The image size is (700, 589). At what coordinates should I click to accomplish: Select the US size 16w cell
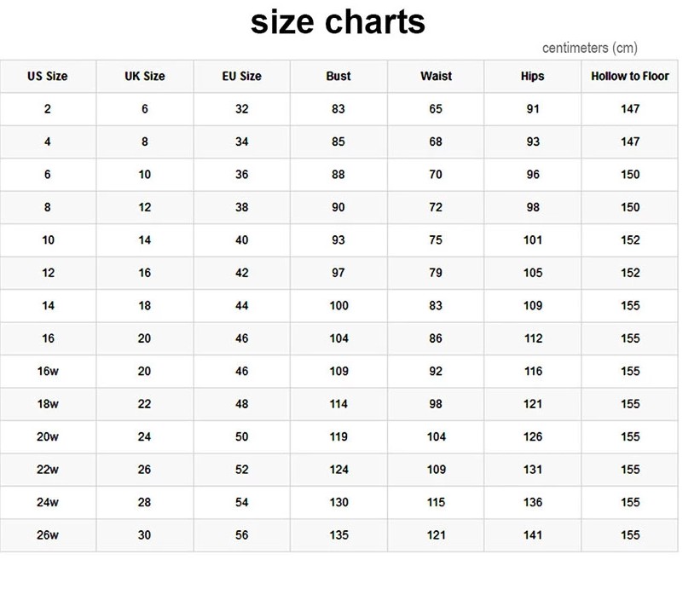(48, 372)
